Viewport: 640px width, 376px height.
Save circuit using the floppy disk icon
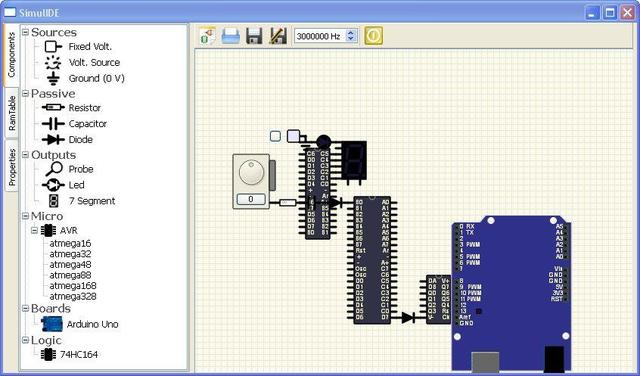tap(254, 36)
